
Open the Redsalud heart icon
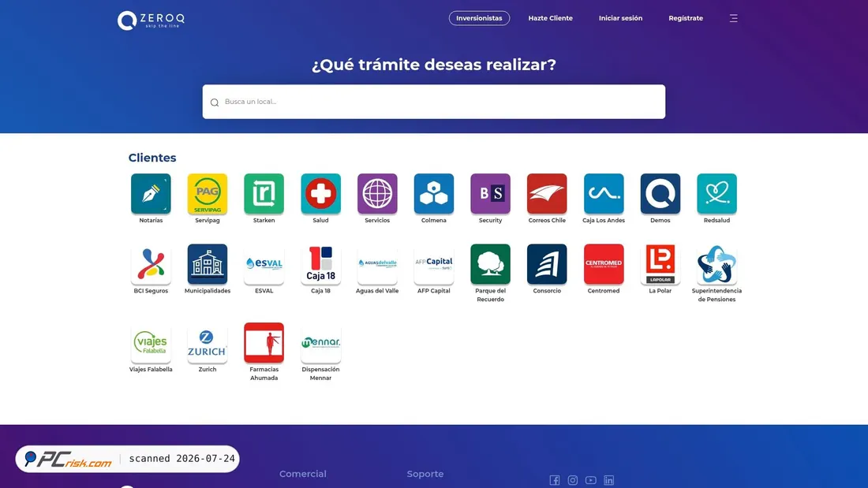coord(716,194)
